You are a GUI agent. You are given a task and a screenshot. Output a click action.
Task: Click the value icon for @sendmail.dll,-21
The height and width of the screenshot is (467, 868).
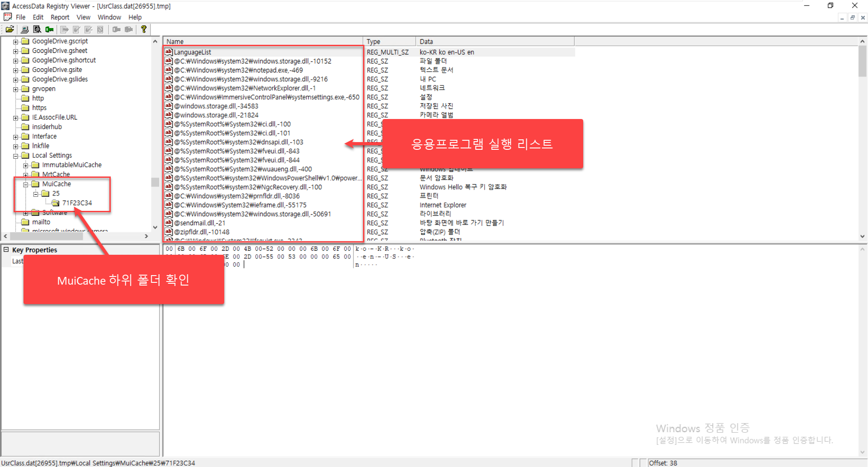point(169,223)
